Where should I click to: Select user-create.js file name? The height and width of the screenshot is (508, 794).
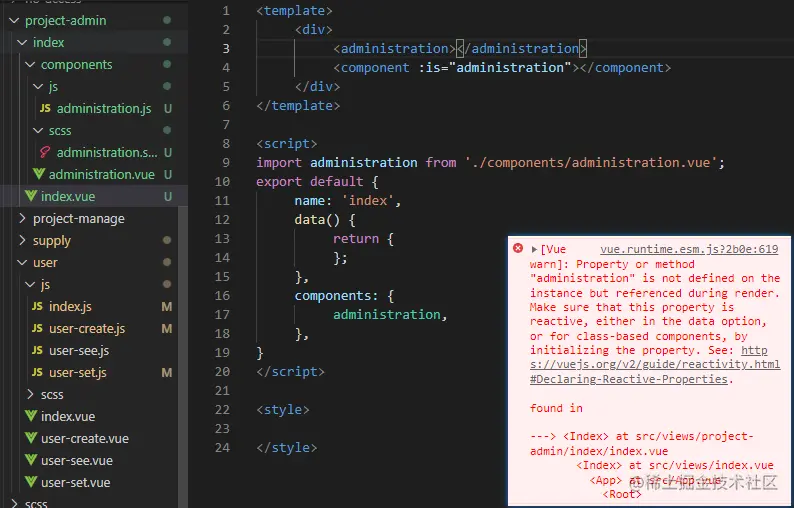pos(87,328)
